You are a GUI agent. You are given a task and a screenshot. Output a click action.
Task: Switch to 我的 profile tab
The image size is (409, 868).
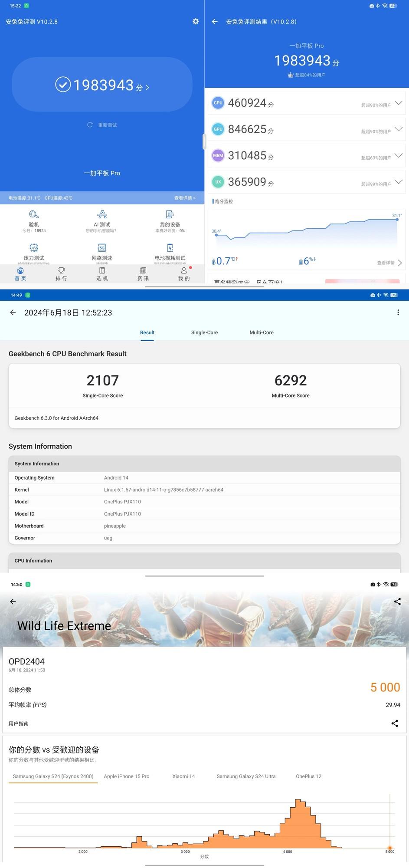click(184, 274)
